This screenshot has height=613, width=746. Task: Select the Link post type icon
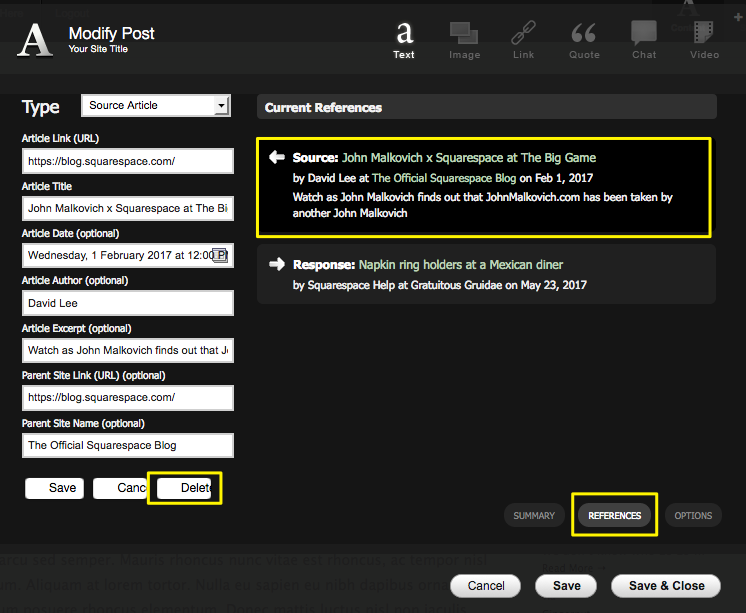point(523,38)
